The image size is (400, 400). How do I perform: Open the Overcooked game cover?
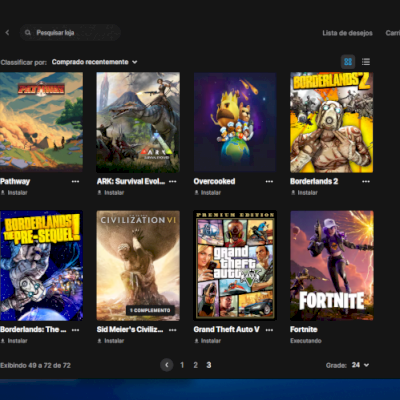pos(235,122)
